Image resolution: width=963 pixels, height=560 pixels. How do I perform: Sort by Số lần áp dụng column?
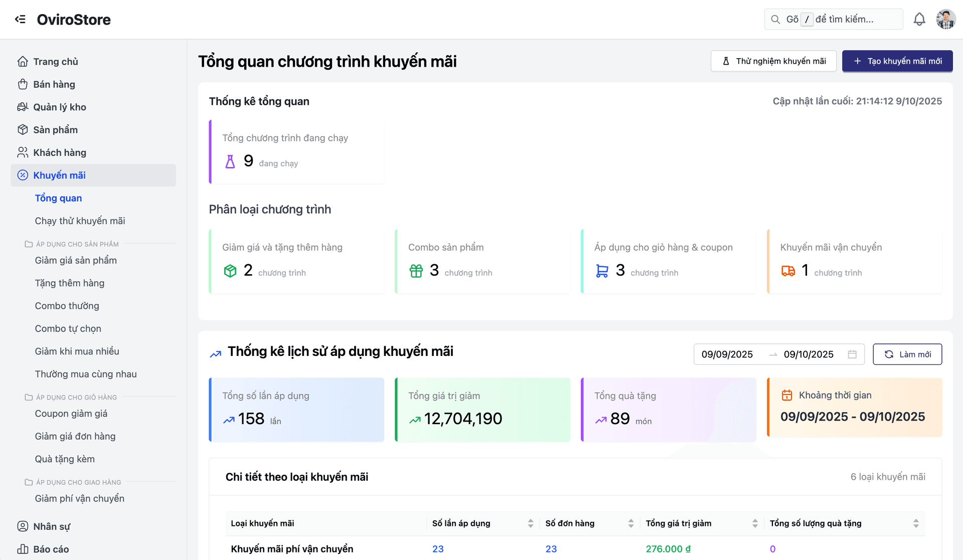(530, 523)
